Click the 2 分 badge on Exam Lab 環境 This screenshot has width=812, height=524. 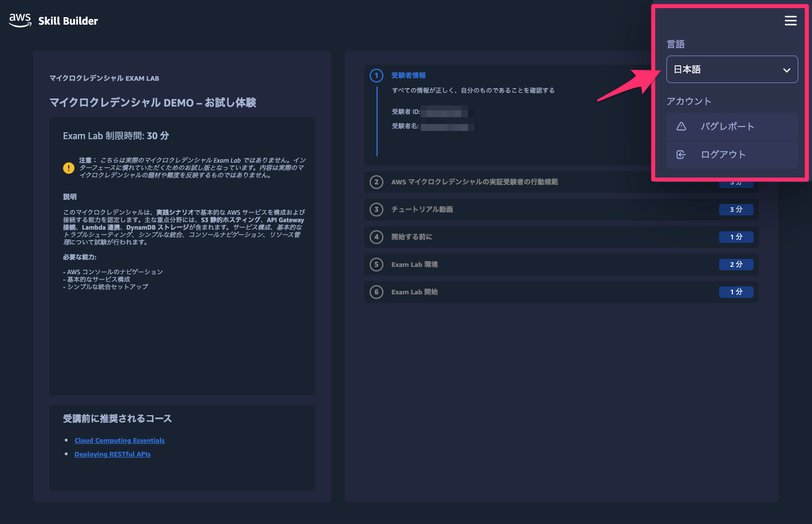[736, 265]
